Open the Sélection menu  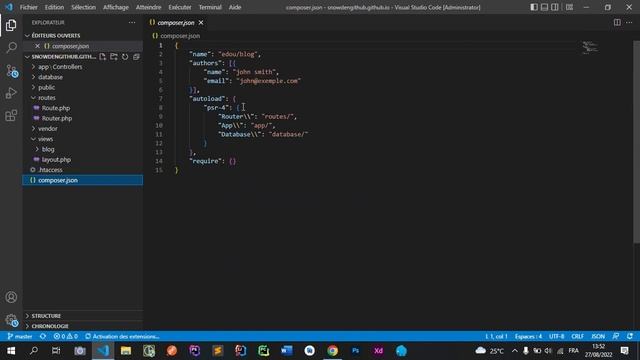tap(83, 7)
